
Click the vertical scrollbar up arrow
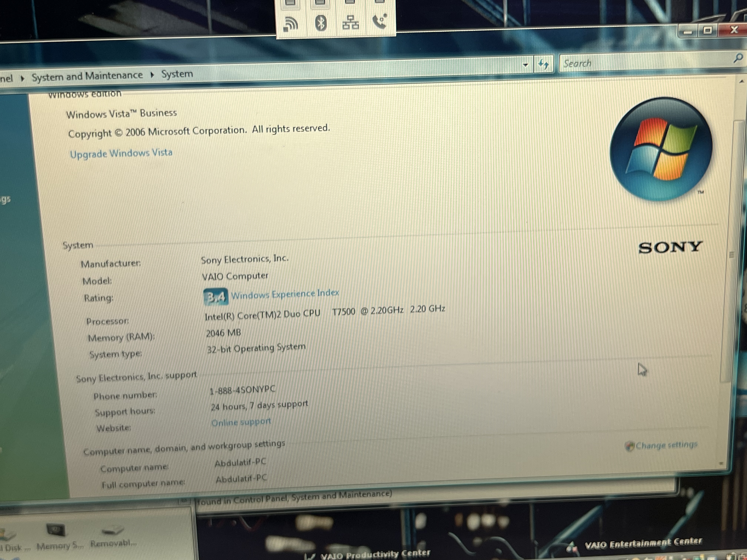tap(741, 81)
